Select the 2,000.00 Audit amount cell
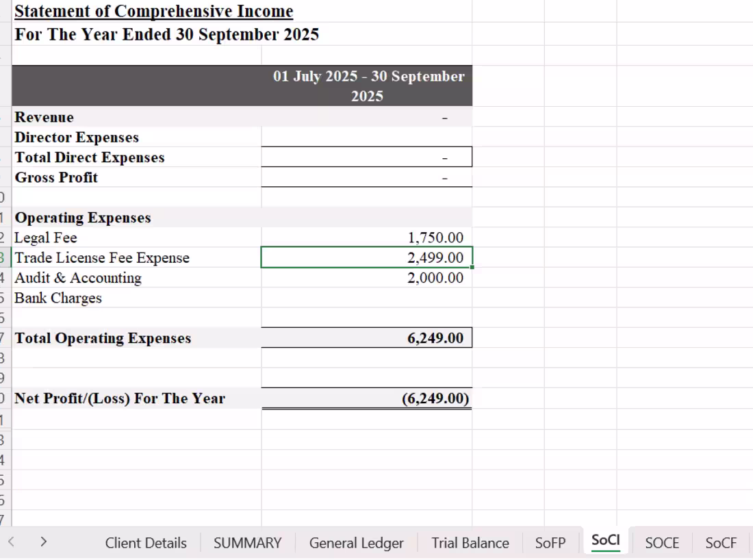753x560 pixels. point(367,278)
